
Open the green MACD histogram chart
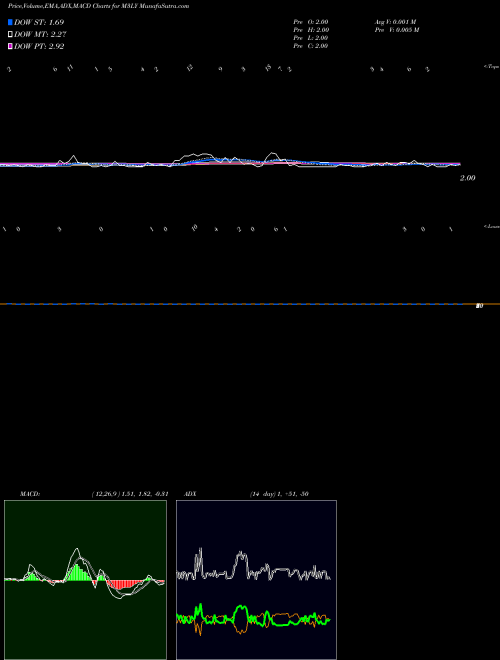pyautogui.click(x=85, y=580)
